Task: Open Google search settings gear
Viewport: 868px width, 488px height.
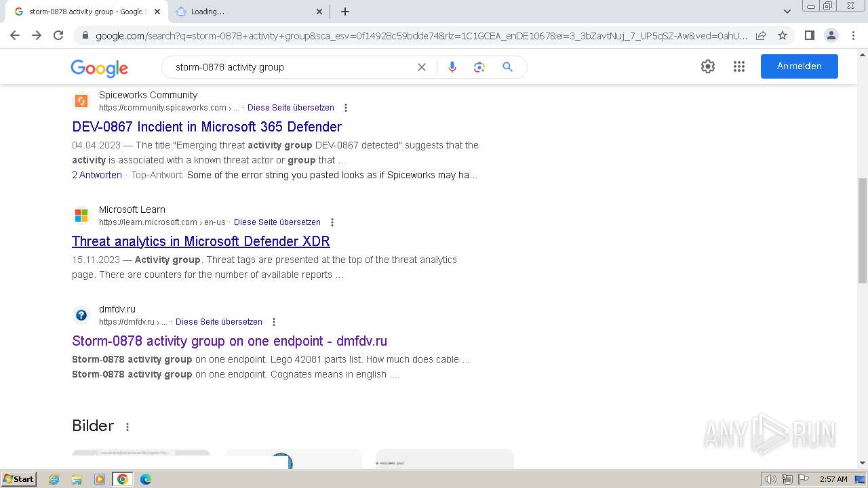Action: coord(708,66)
